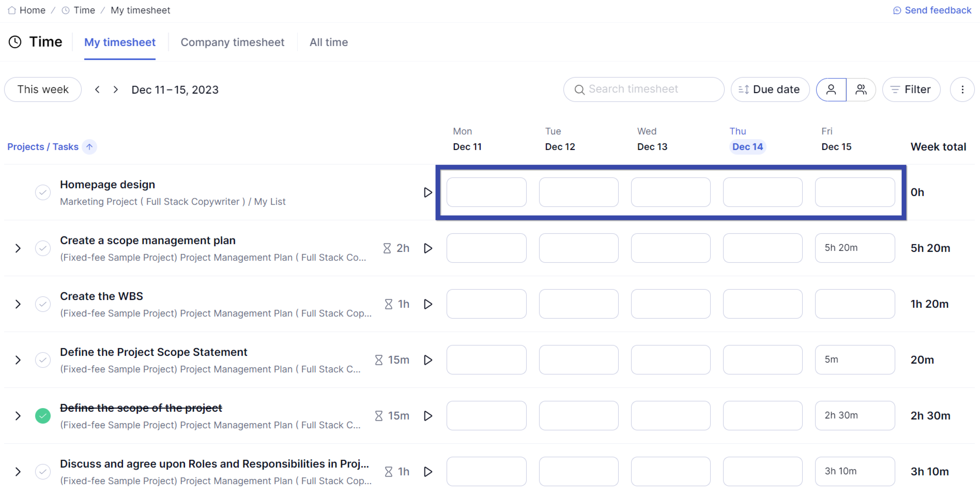Edit 3h 10m entry for Discuss and agree

(x=855, y=471)
